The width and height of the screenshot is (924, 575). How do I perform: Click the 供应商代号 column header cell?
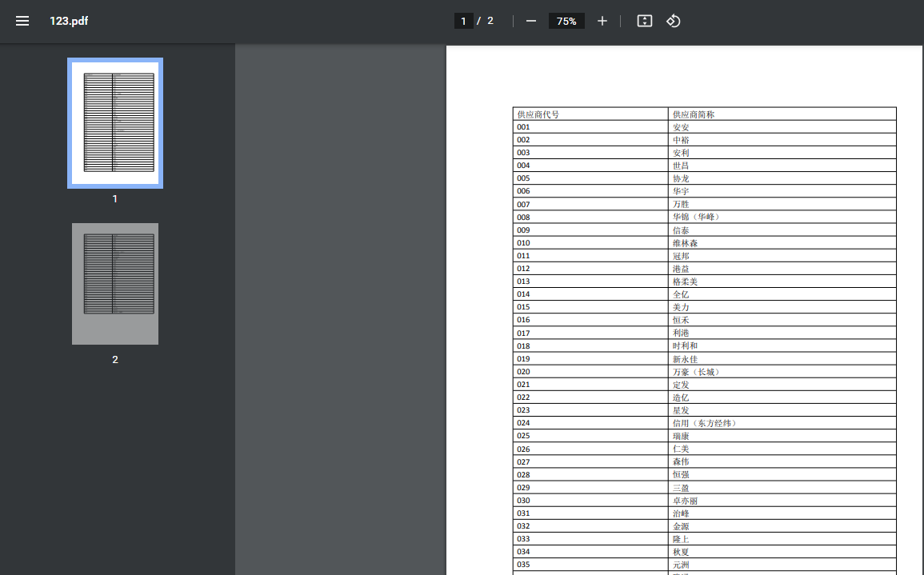coord(590,114)
